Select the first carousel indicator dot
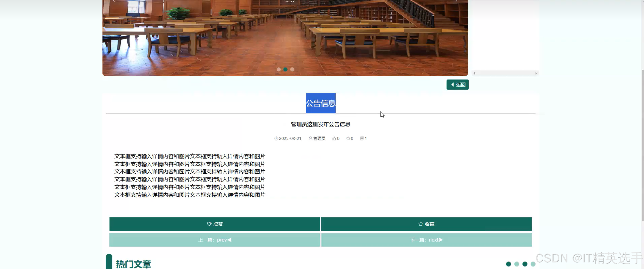This screenshot has height=269, width=644. pos(278,69)
